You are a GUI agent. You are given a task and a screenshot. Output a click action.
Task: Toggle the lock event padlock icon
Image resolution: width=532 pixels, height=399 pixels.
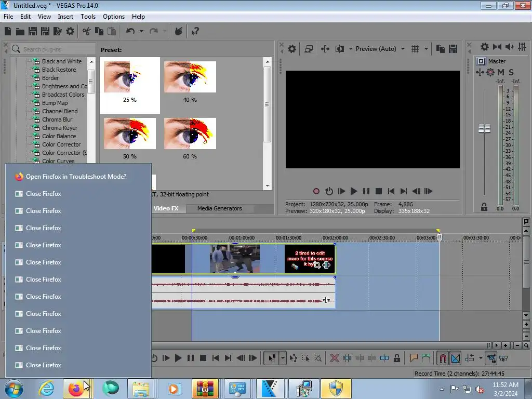(396, 358)
